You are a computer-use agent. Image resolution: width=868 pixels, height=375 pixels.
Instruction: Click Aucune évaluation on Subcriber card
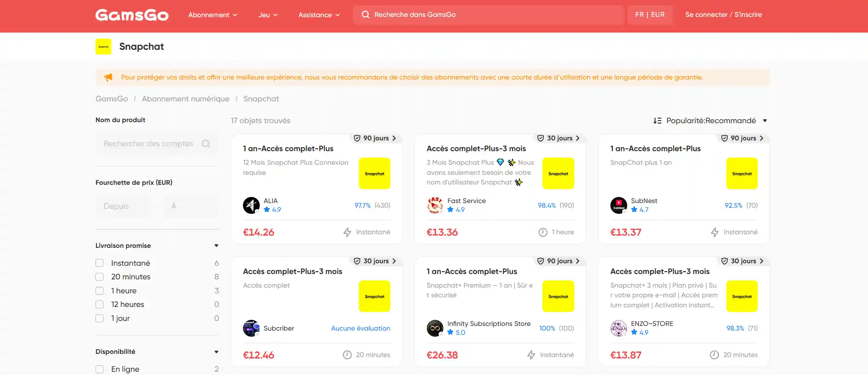point(361,328)
